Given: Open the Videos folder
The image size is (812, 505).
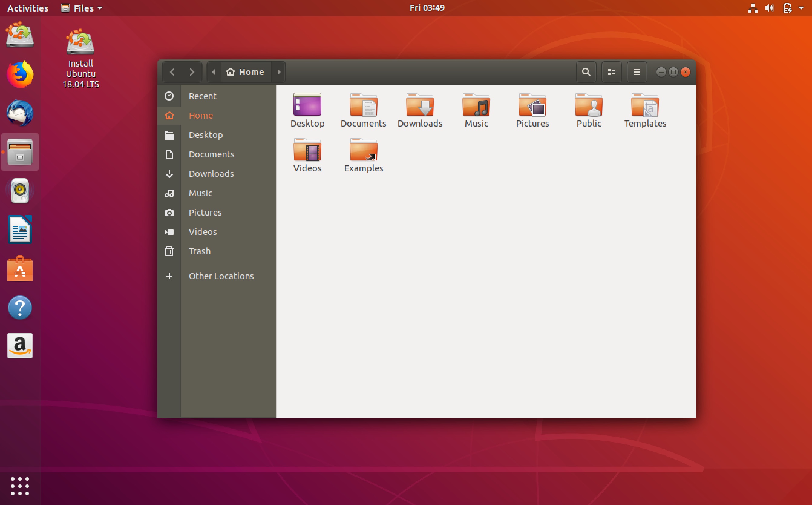Looking at the screenshot, I should tap(308, 156).
